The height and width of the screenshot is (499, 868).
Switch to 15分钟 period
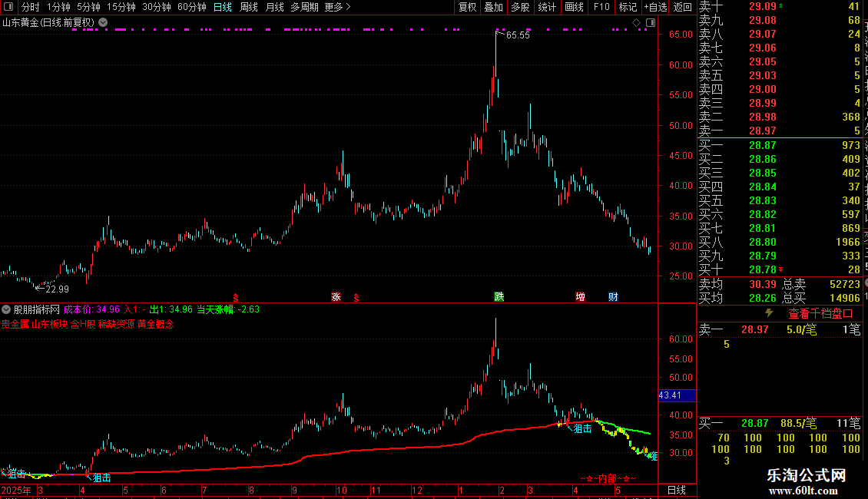(x=121, y=7)
